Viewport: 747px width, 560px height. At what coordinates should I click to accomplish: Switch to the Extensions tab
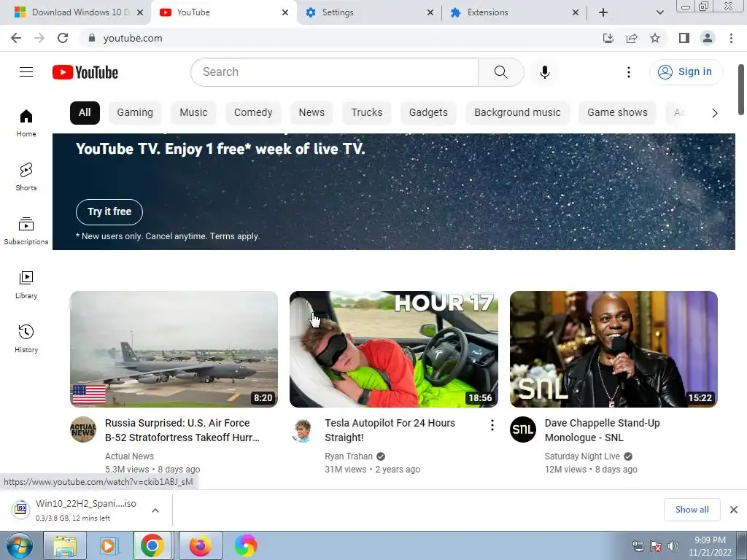[514, 12]
